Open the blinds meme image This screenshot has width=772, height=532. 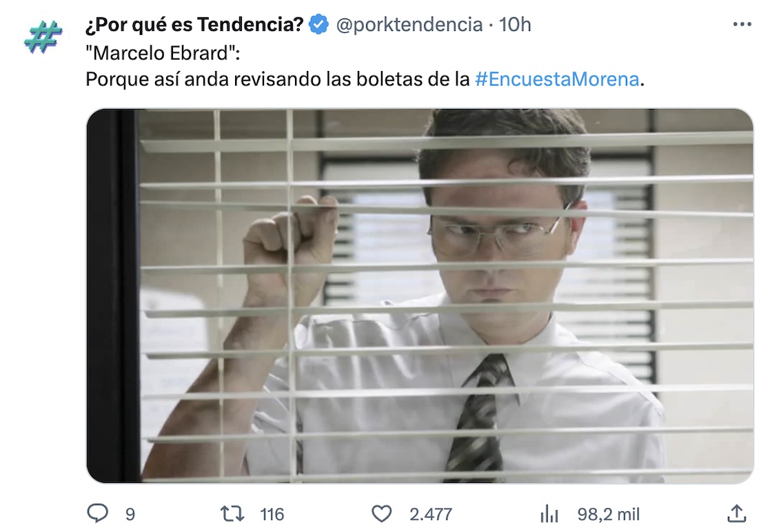click(x=420, y=296)
